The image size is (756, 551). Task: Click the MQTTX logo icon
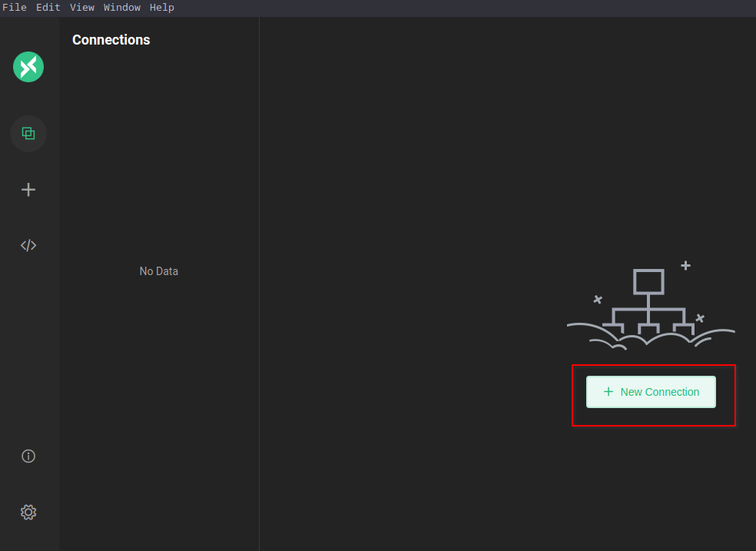pyautogui.click(x=28, y=67)
